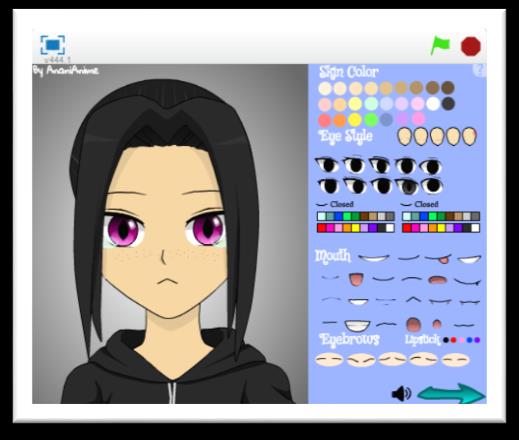Screen dimensions: 519x440
Task: Stop the project with the red stop sign
Action: tap(471, 46)
